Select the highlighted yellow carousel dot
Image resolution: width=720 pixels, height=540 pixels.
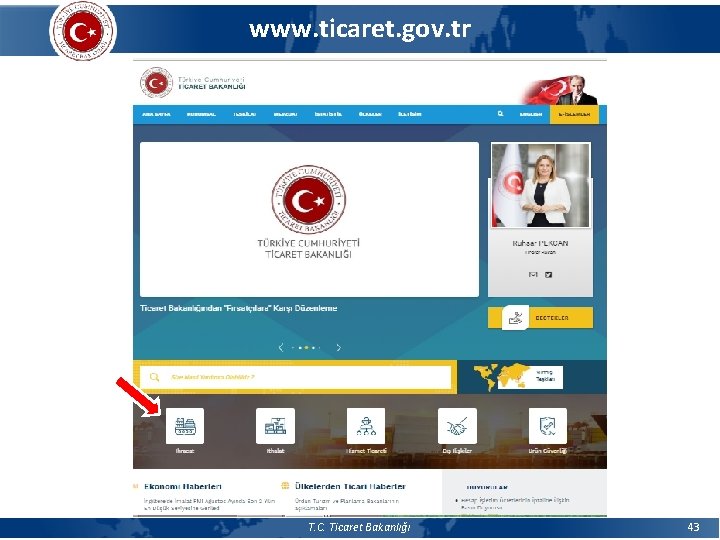point(306,348)
